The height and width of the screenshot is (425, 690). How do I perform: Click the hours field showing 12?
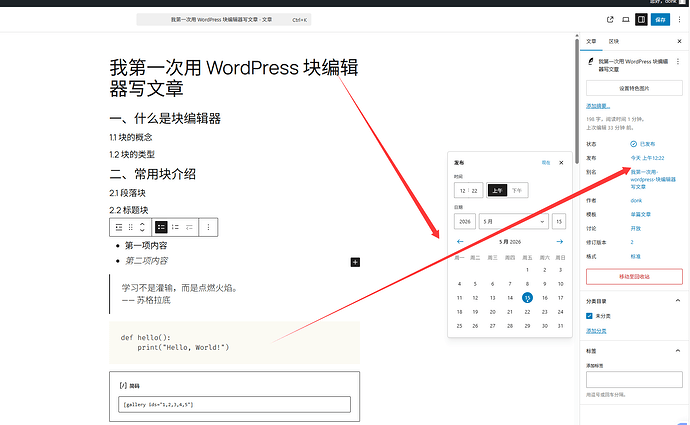point(462,191)
